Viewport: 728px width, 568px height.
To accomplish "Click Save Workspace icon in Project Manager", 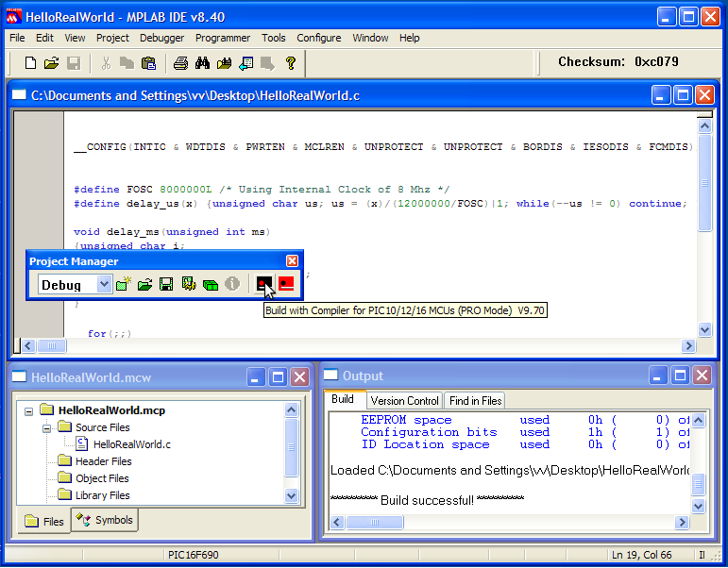I will [x=166, y=284].
